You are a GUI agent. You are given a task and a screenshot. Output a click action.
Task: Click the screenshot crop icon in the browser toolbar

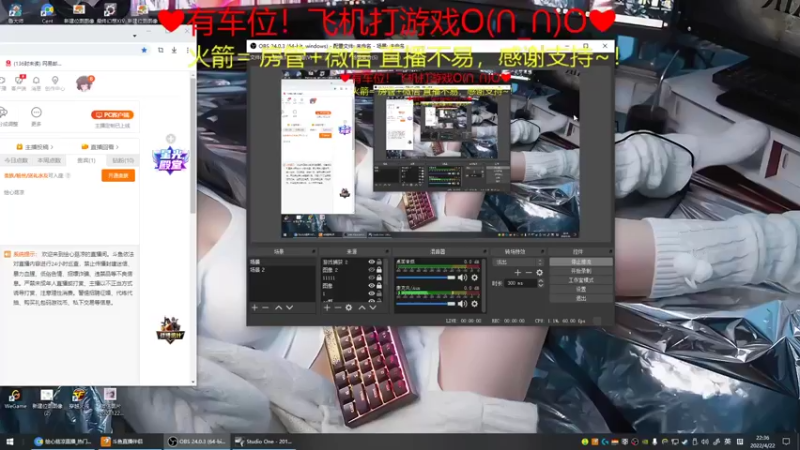160,50
